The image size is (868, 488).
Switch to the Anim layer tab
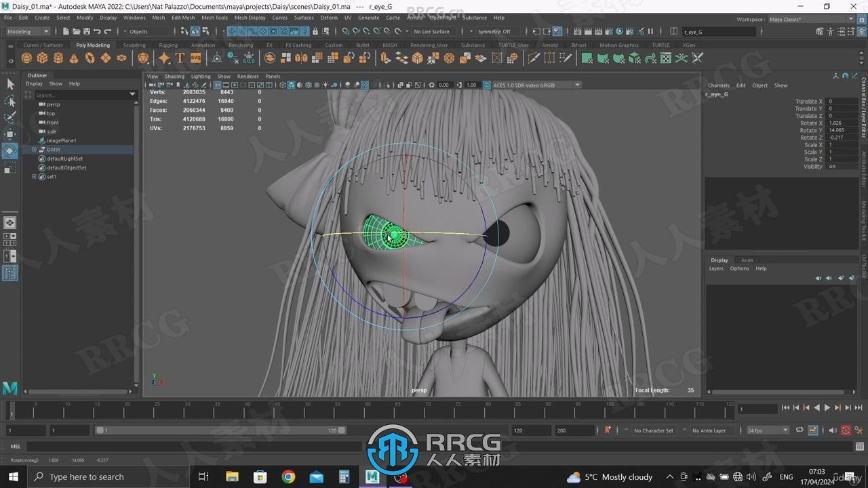(747, 260)
